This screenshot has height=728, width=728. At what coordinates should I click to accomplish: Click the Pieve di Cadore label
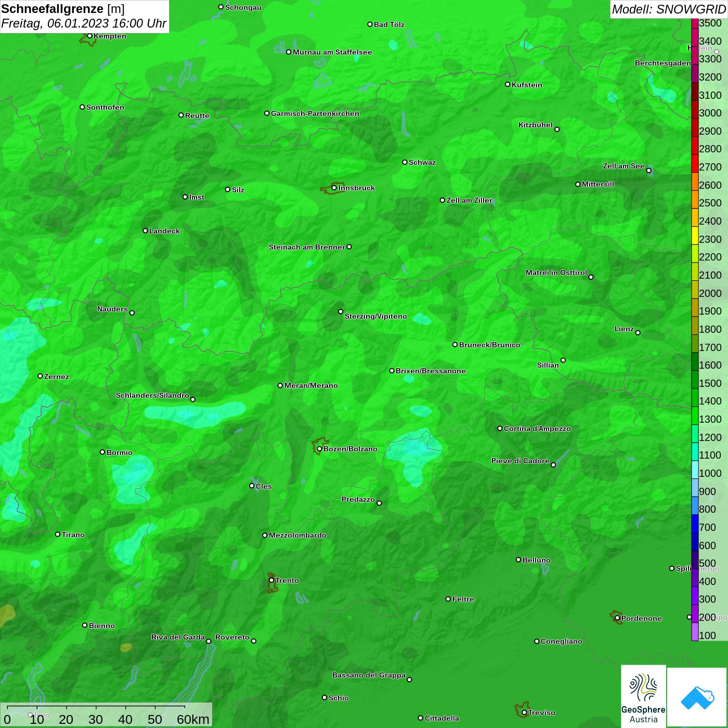[x=521, y=461]
